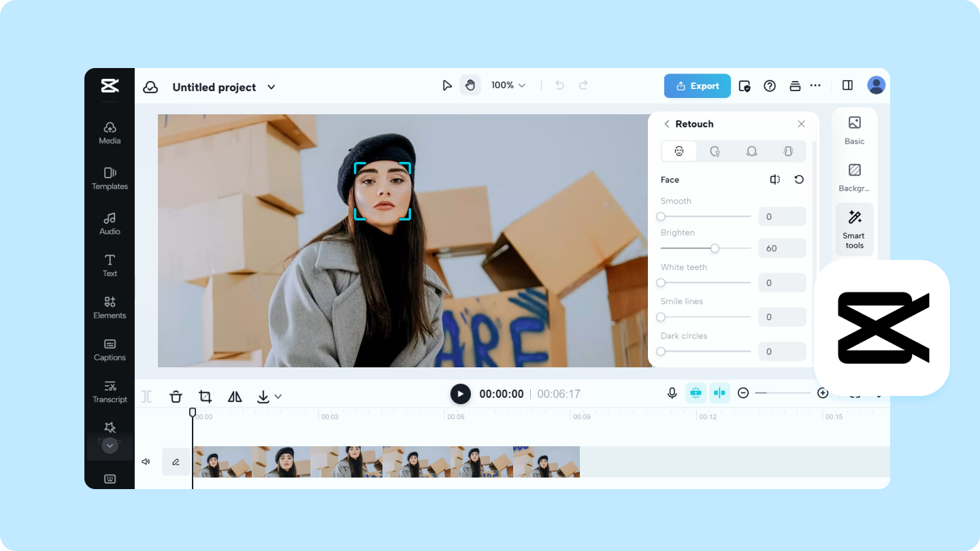Click the Dark circles slider handle

pyautogui.click(x=661, y=351)
